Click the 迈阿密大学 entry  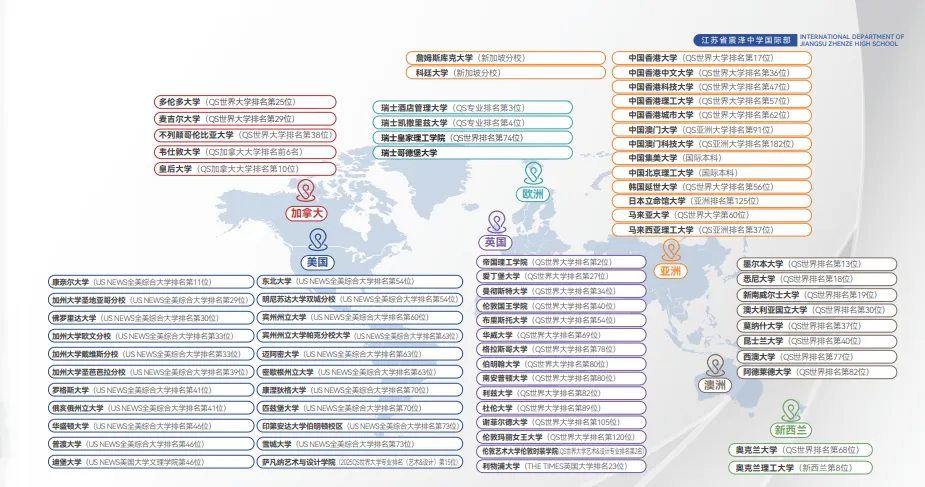coord(360,354)
